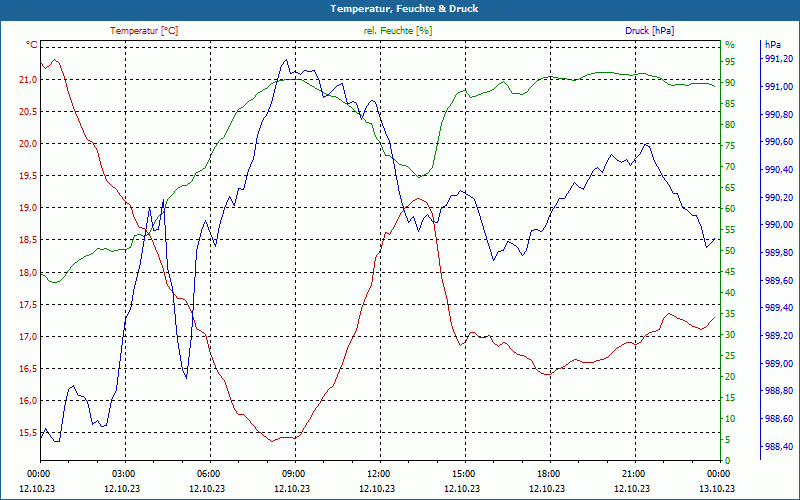
Task: Click the 990,60 pressure axis value
Action: pyautogui.click(x=779, y=142)
